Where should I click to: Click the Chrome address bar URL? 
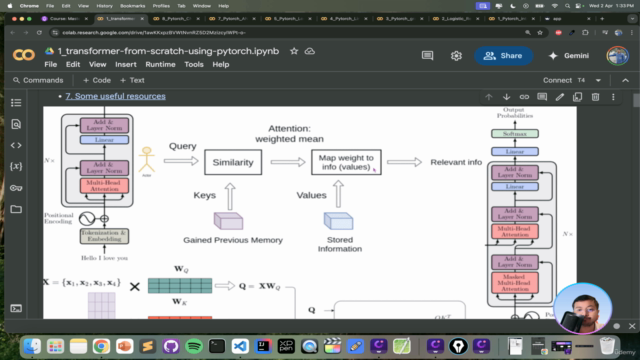tap(154, 32)
